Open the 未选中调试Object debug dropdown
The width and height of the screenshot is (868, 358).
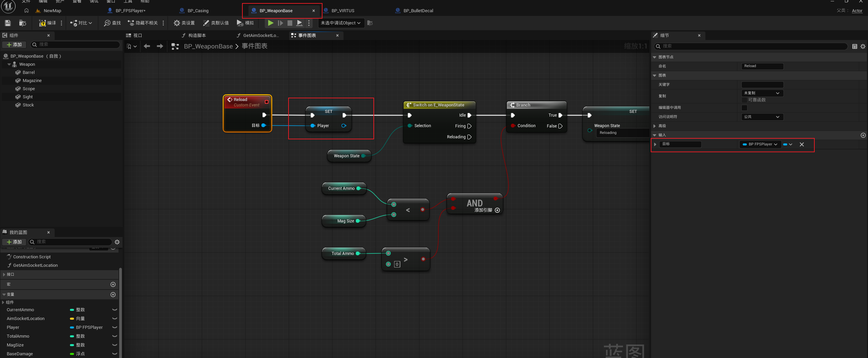[x=341, y=23]
